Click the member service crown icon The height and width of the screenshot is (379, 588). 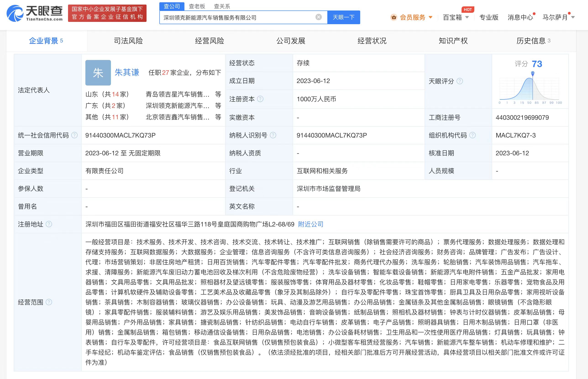394,18
